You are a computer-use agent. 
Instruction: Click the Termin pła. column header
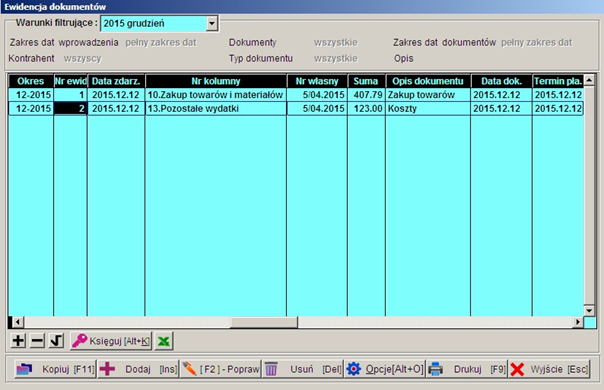coord(558,81)
